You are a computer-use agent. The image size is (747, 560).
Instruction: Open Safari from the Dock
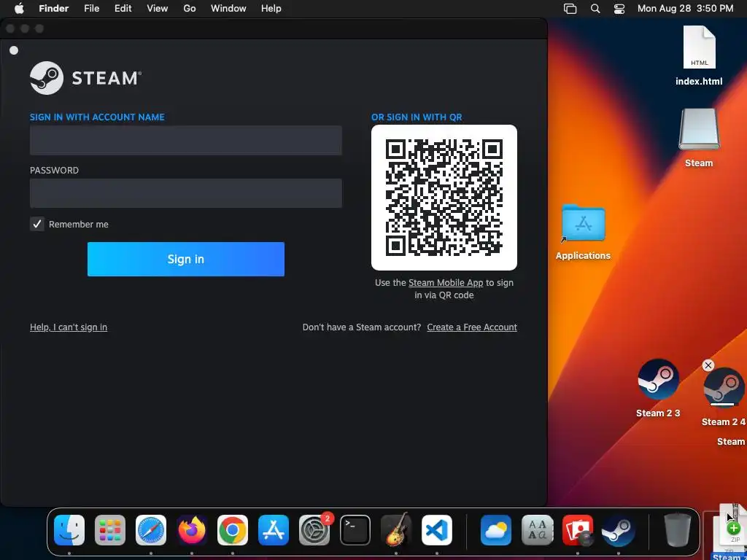(x=151, y=530)
